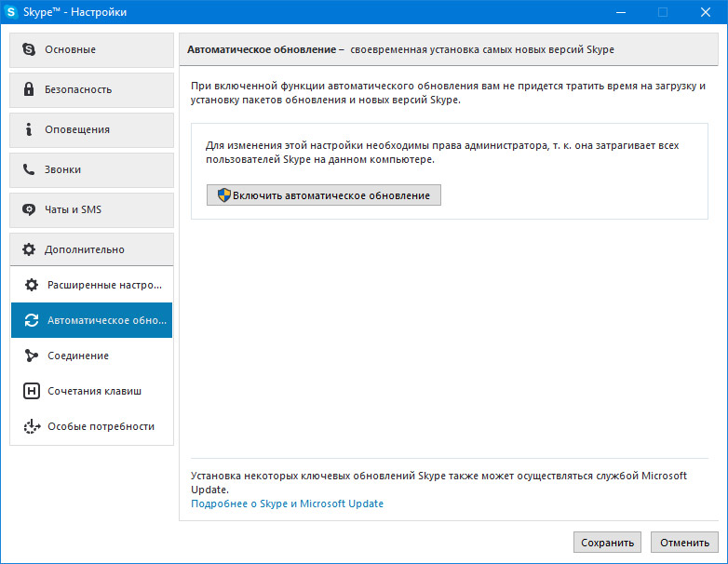Open the Основные settings section

pyautogui.click(x=91, y=50)
